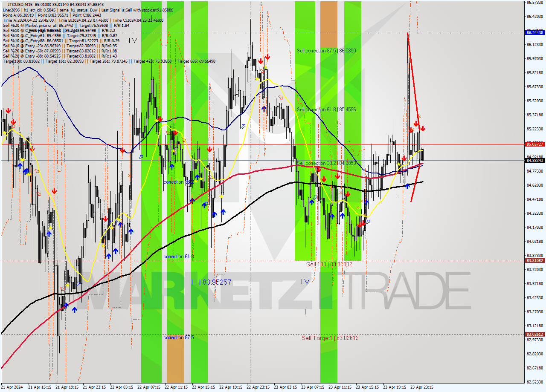Click the red 85.05727 price tag
This screenshot has width=546, height=392.
[x=534, y=144]
